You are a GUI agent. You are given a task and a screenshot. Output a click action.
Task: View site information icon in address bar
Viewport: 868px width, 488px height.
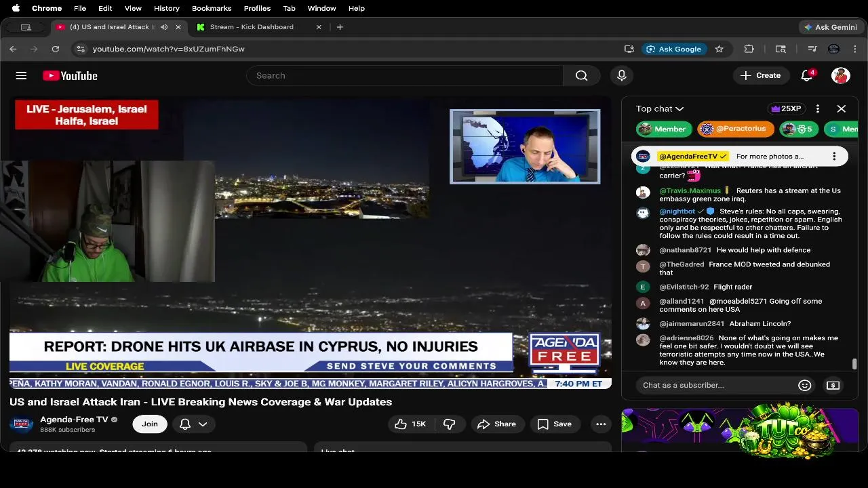coord(81,49)
